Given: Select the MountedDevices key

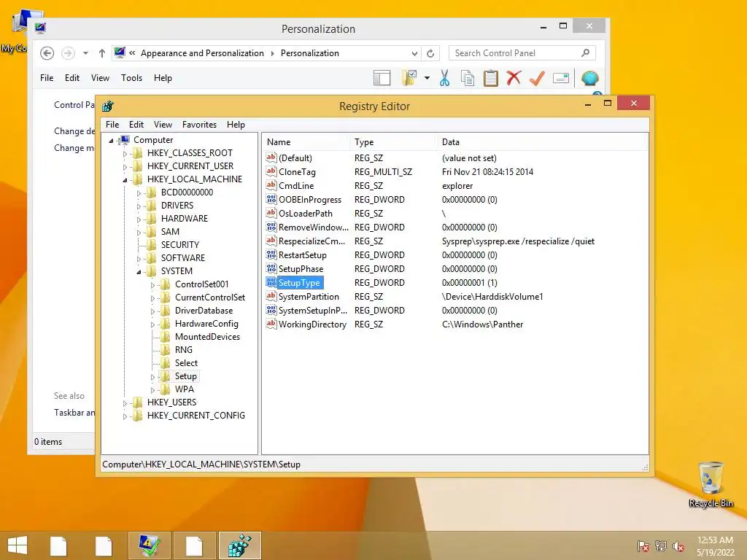Looking at the screenshot, I should (207, 337).
